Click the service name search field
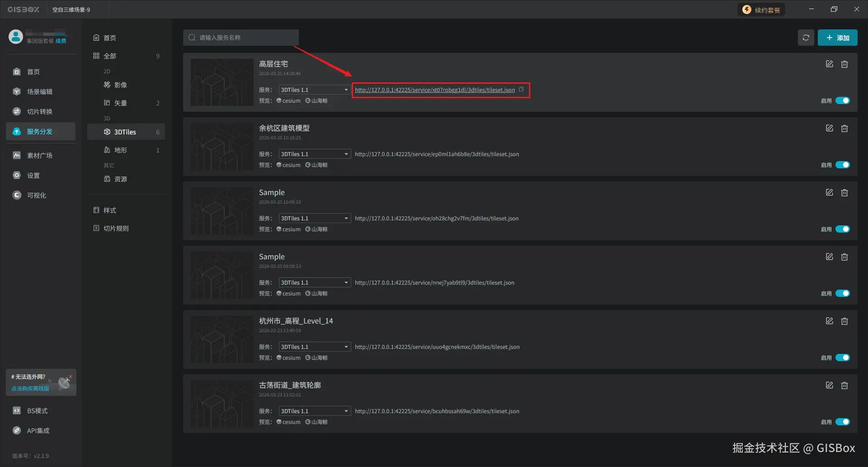This screenshot has width=868, height=467. pyautogui.click(x=241, y=38)
